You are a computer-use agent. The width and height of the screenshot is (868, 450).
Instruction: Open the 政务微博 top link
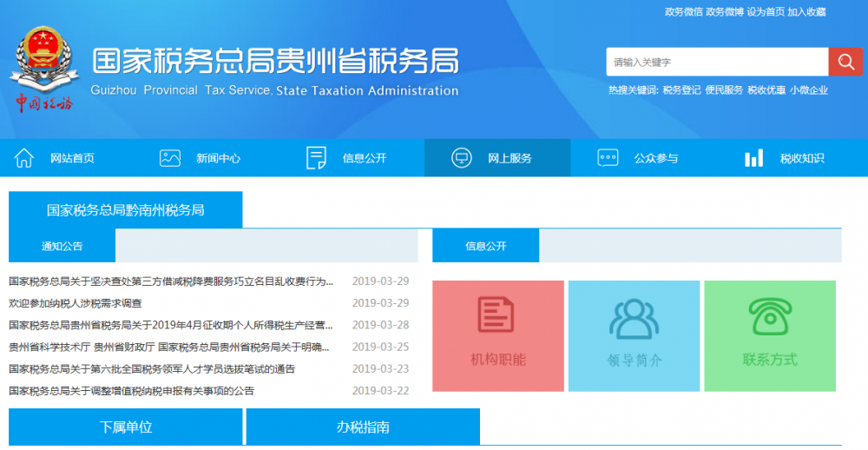click(725, 11)
